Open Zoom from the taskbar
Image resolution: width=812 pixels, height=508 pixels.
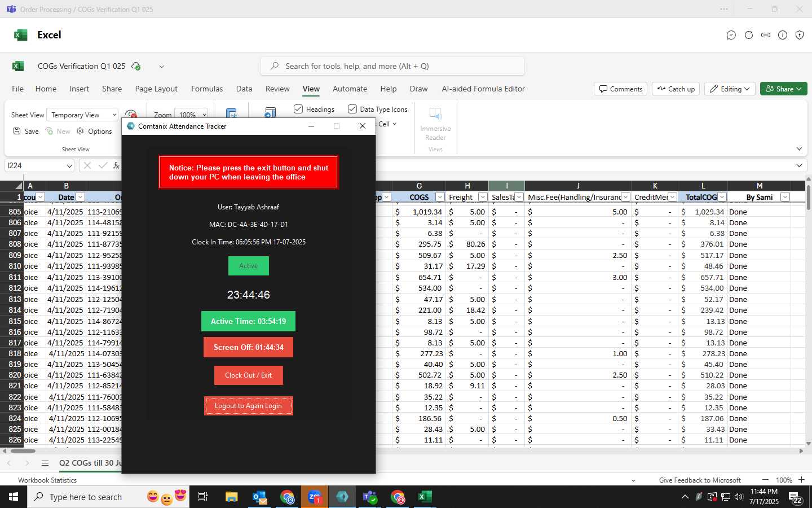(x=315, y=497)
